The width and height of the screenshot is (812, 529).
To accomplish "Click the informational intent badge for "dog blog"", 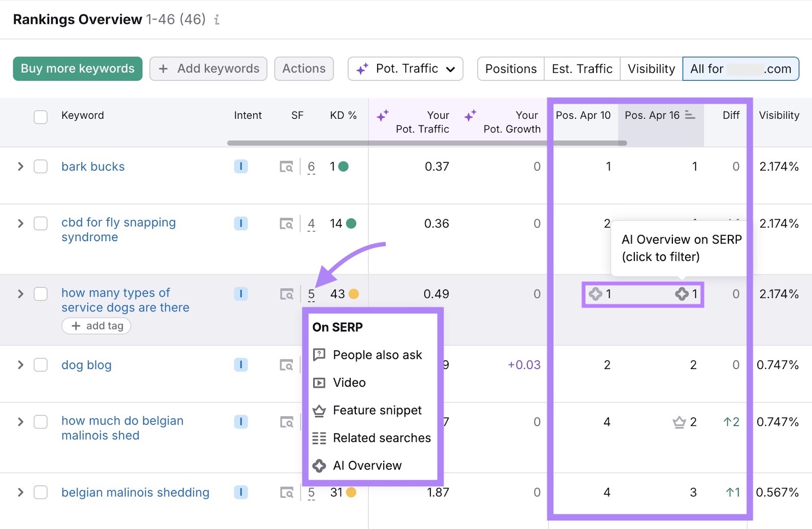I will (241, 365).
